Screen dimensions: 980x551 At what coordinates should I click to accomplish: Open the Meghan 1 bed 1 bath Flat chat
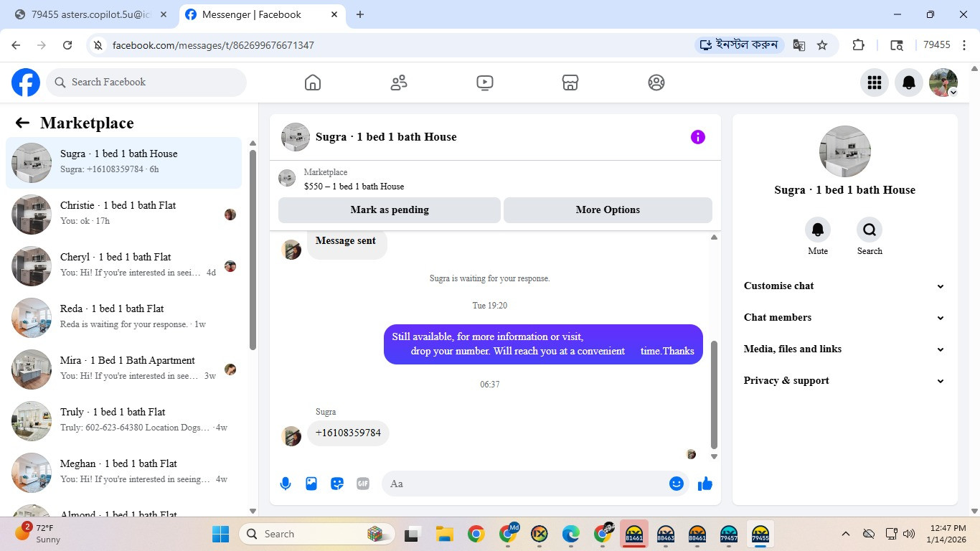click(x=124, y=473)
